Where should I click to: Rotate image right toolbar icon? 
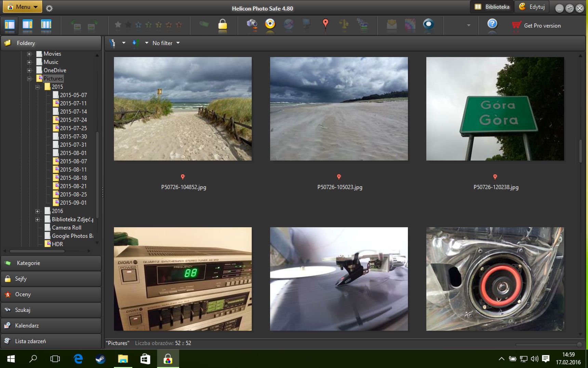[x=92, y=25]
